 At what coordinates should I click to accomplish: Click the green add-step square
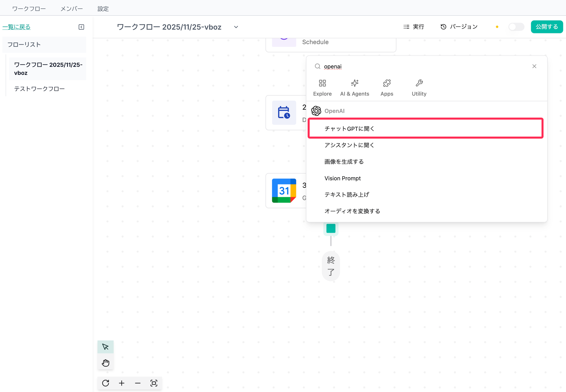(x=331, y=228)
